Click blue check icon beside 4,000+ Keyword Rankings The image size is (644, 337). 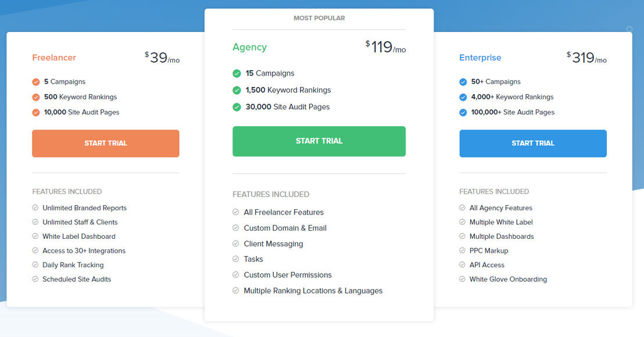point(463,97)
